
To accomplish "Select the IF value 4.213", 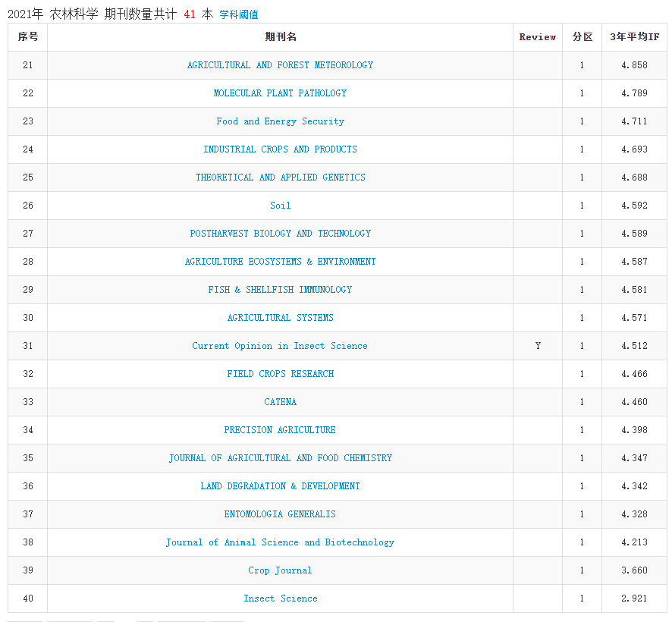I will point(634,542).
